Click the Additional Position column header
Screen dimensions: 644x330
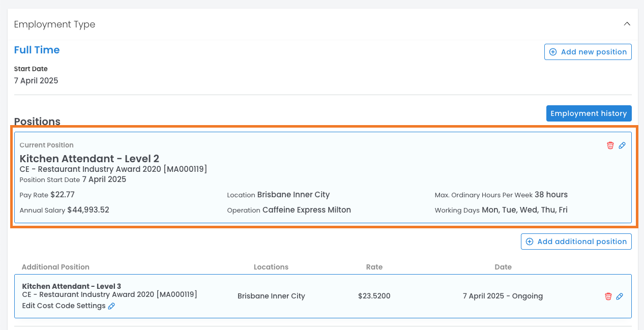(55, 267)
